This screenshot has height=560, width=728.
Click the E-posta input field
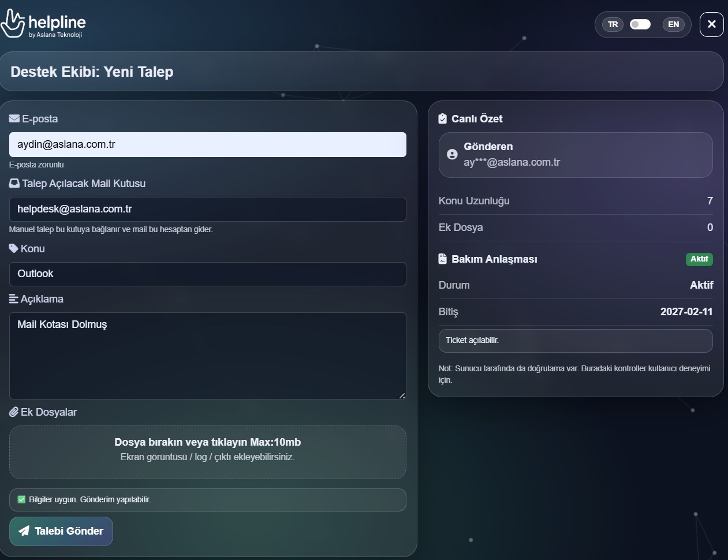(x=207, y=144)
